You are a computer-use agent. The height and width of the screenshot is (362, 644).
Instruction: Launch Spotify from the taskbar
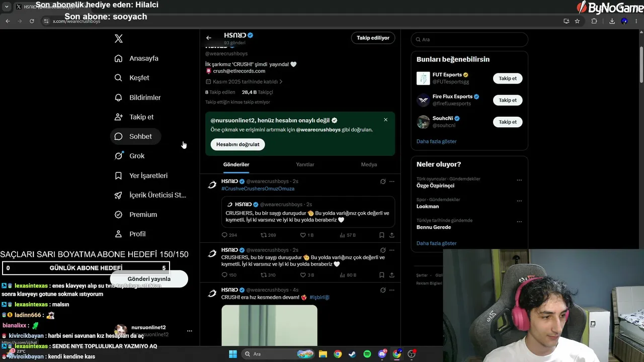(x=367, y=354)
